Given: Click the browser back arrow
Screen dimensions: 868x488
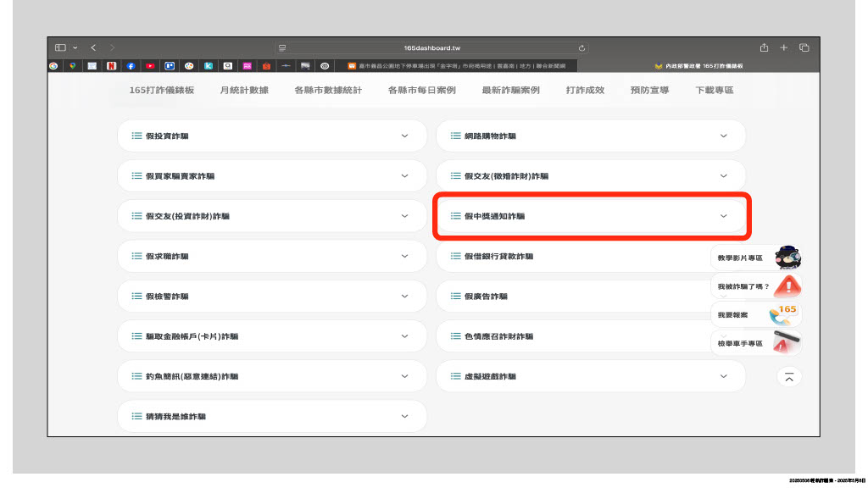Looking at the screenshot, I should (x=93, y=47).
